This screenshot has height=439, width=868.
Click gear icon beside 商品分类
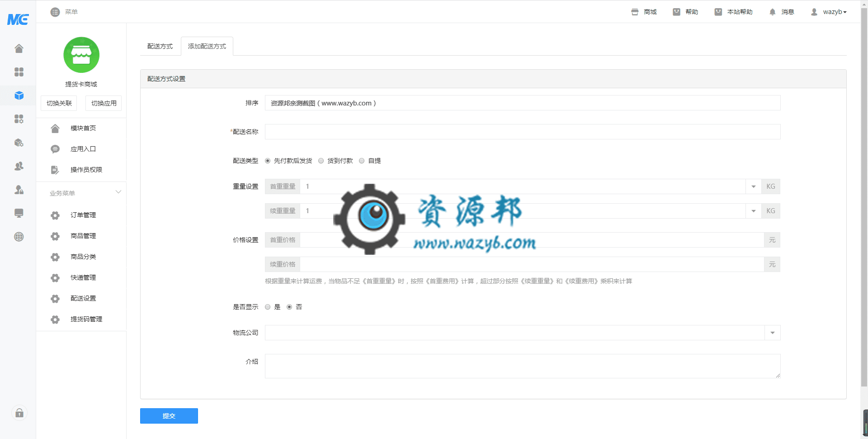click(x=55, y=257)
